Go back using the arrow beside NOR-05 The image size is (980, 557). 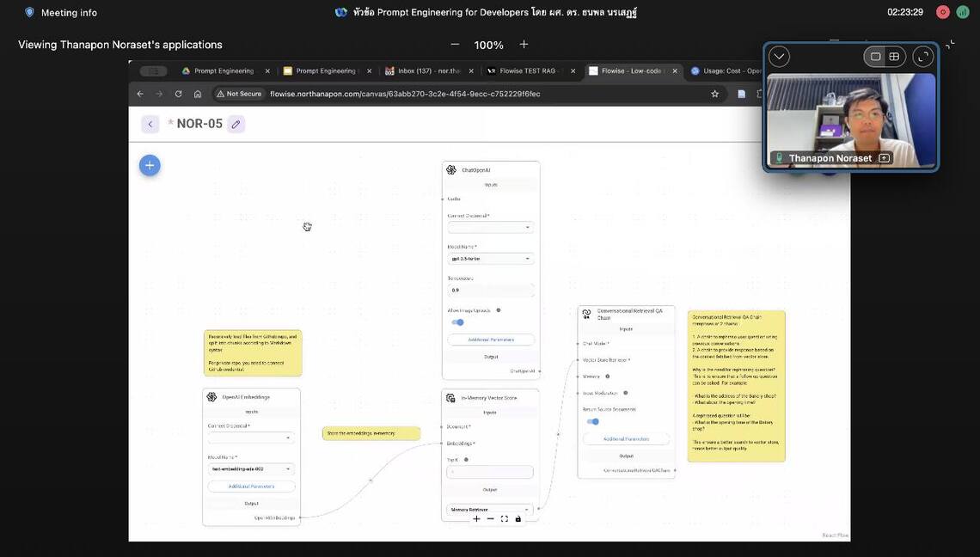pyautogui.click(x=150, y=124)
